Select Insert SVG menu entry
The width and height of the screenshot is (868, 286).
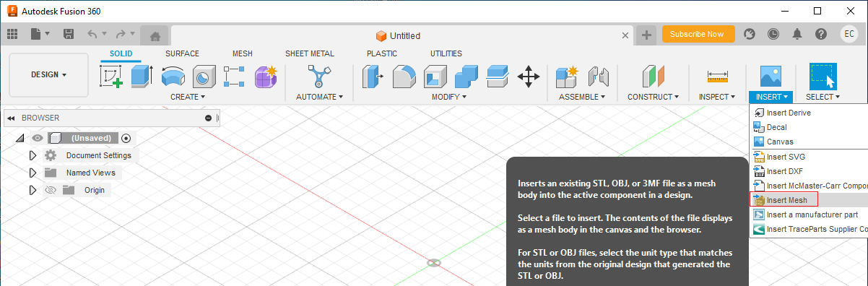coord(786,157)
